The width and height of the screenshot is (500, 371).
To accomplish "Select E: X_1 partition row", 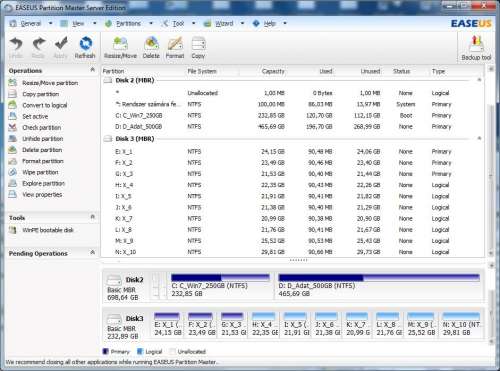I will click(x=292, y=152).
